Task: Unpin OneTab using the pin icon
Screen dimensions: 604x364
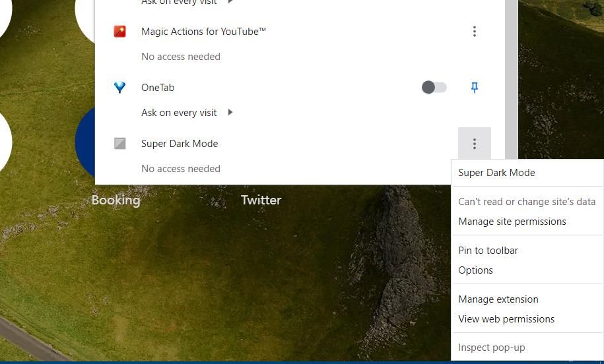Action: tap(474, 88)
